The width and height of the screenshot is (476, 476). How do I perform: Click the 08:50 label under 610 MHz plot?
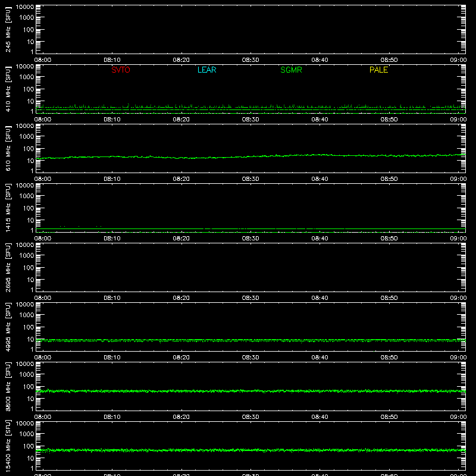click(x=389, y=179)
